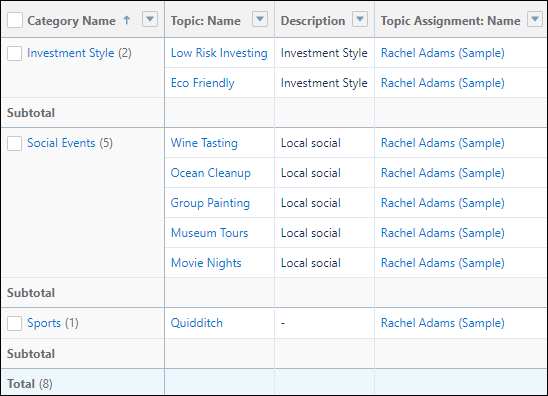Open the Museum Tours topic
548x396 pixels.
point(209,233)
